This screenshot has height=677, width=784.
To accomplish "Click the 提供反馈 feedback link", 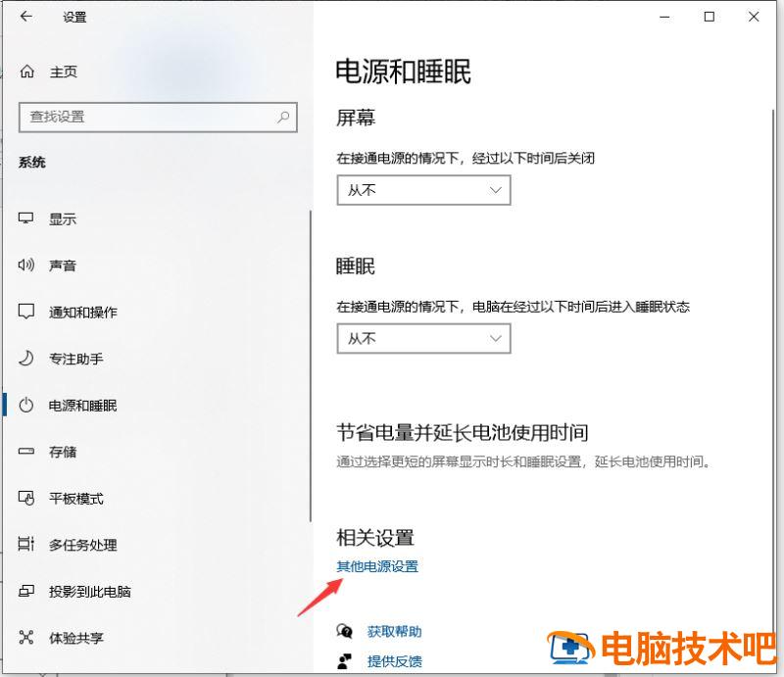I will coord(396,661).
